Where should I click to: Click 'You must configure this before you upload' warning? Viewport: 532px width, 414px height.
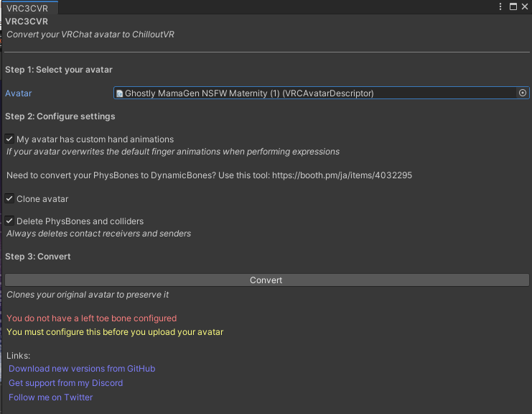click(x=115, y=332)
